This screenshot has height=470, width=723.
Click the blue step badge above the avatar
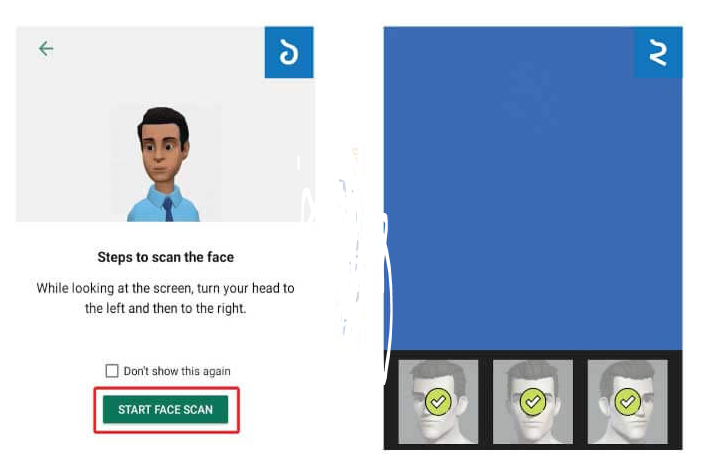click(289, 52)
